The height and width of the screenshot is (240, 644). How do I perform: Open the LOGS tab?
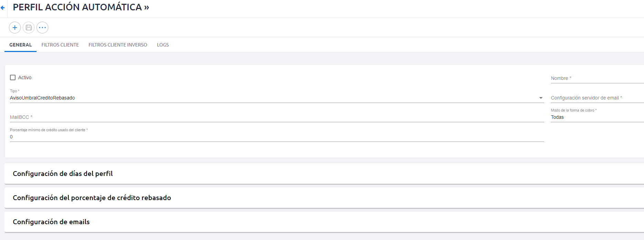163,45
